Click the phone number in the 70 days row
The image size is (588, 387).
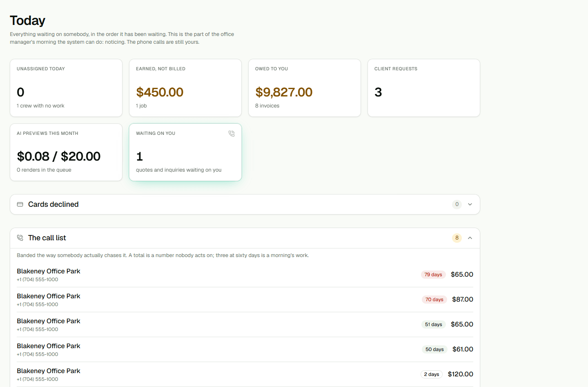point(38,304)
